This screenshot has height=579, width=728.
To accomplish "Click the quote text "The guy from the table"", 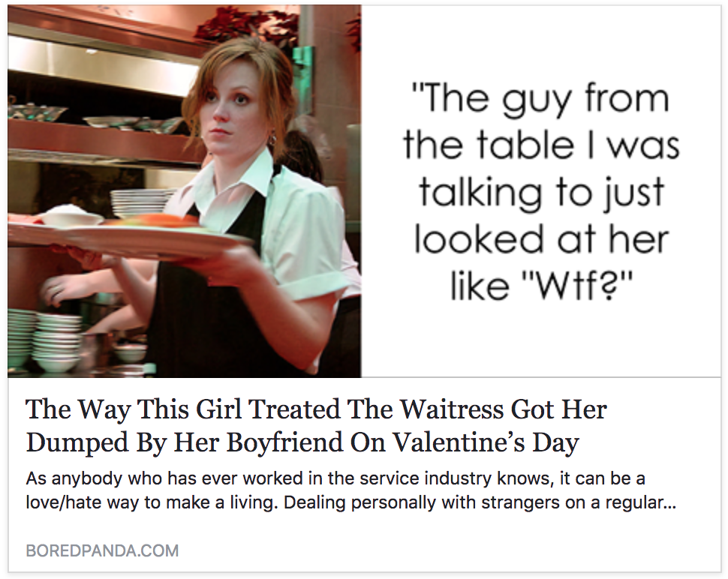I will [541, 121].
